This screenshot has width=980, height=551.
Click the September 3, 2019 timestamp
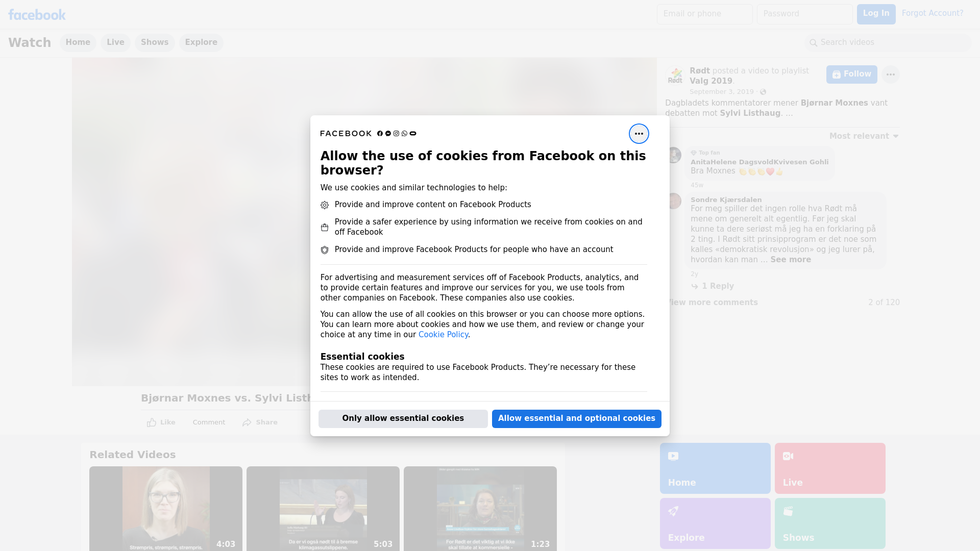pyautogui.click(x=721, y=92)
